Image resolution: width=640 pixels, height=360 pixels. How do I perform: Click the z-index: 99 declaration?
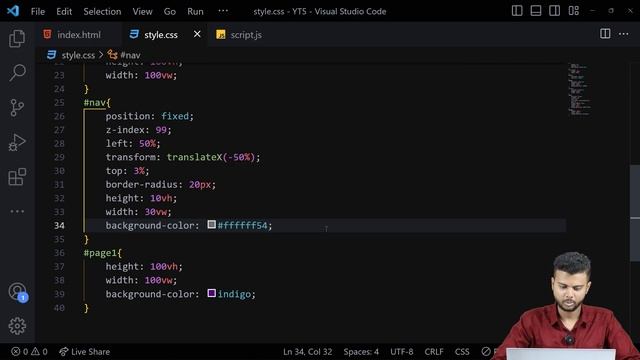pyautogui.click(x=138, y=130)
